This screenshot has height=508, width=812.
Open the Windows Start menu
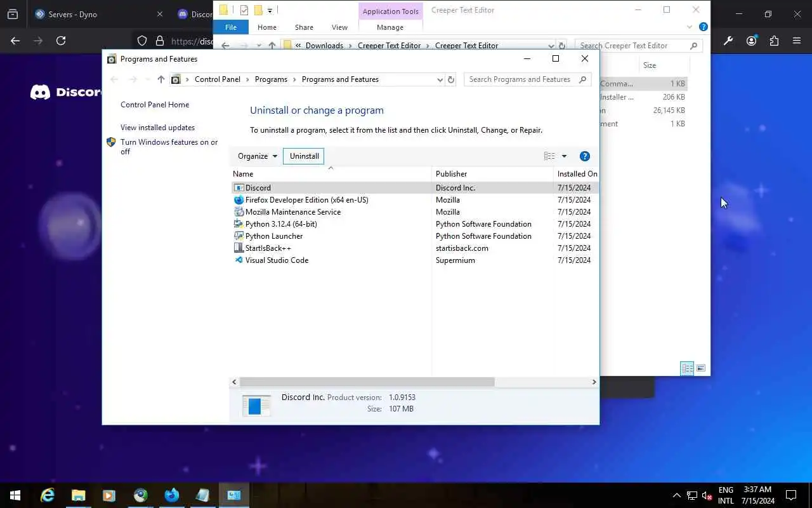pos(15,495)
